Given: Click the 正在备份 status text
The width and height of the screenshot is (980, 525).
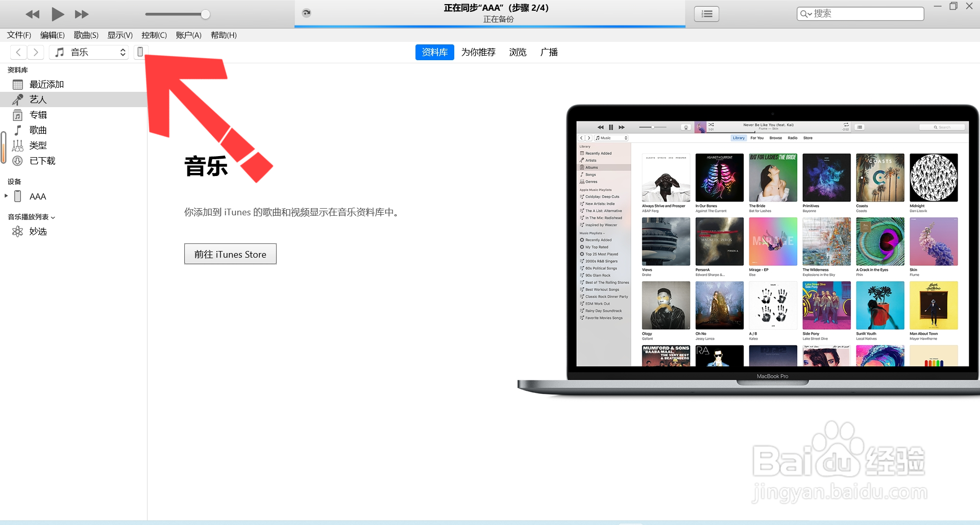Looking at the screenshot, I should pyautogui.click(x=499, y=19).
